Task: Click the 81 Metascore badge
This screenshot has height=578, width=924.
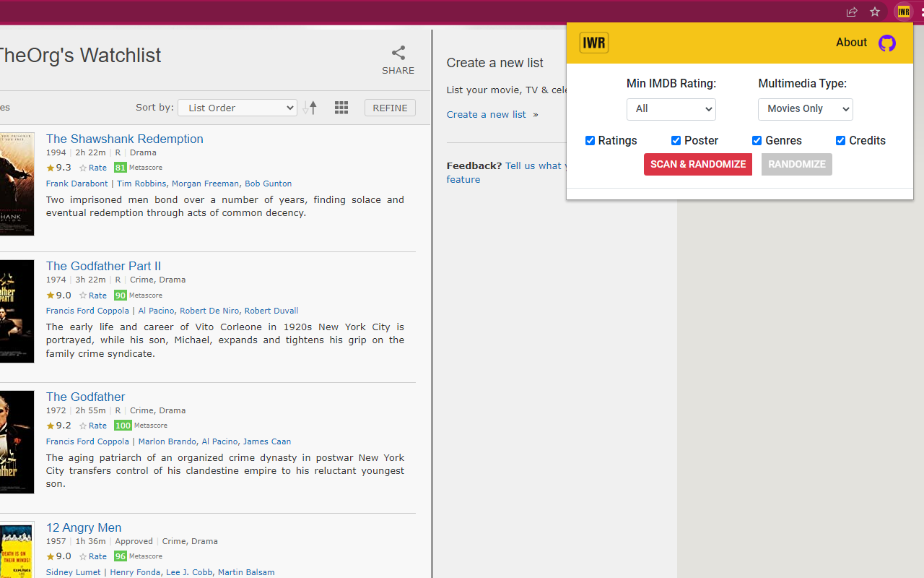Action: (x=121, y=168)
